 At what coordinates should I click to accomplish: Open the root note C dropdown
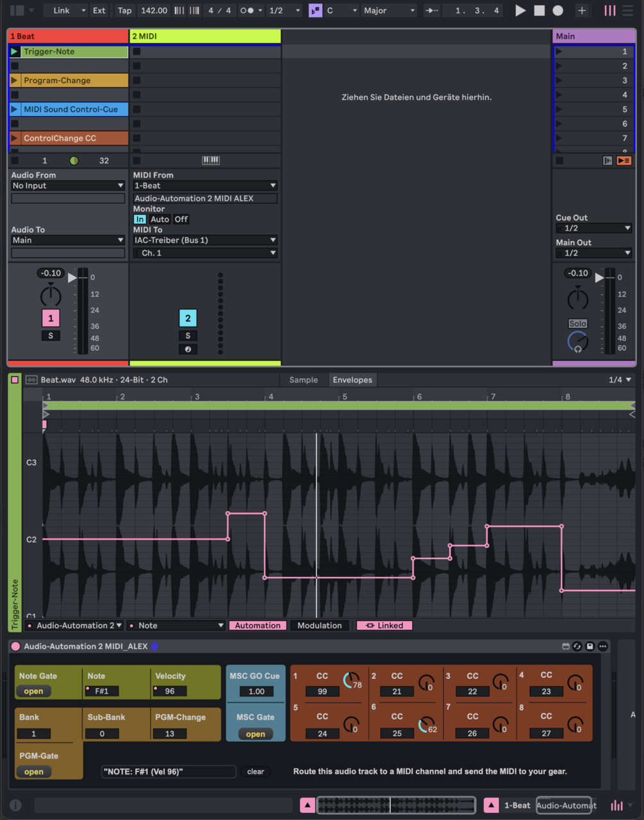(342, 10)
